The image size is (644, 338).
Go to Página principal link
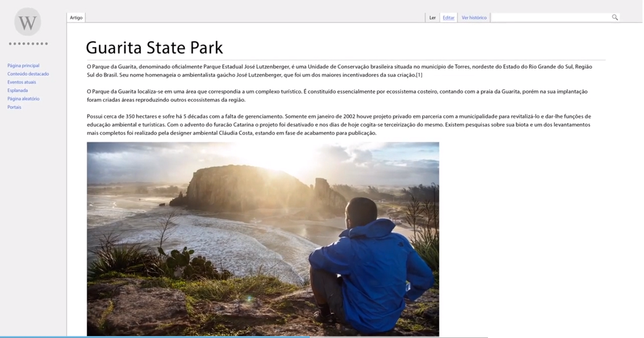[x=24, y=65]
